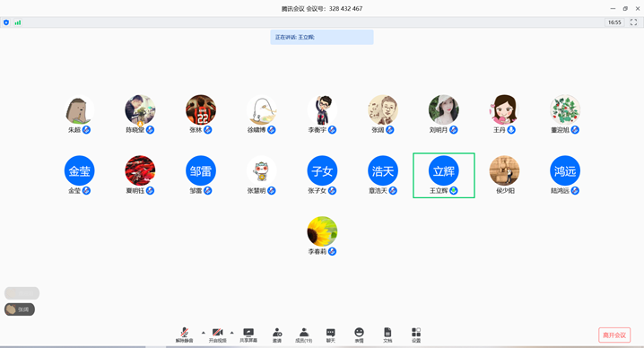Select the blue 邹雷 avatar
Screen dimensions: 644x348
point(201,170)
